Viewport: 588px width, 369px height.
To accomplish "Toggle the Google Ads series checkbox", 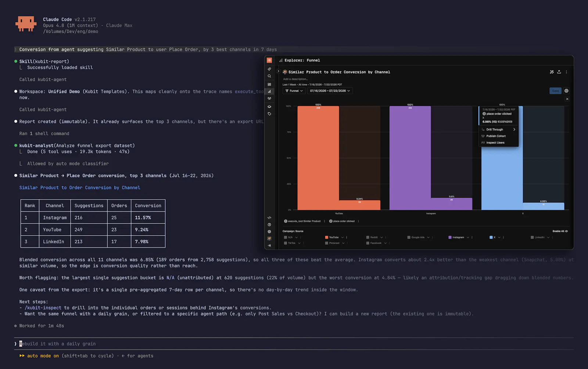I will (x=409, y=237).
